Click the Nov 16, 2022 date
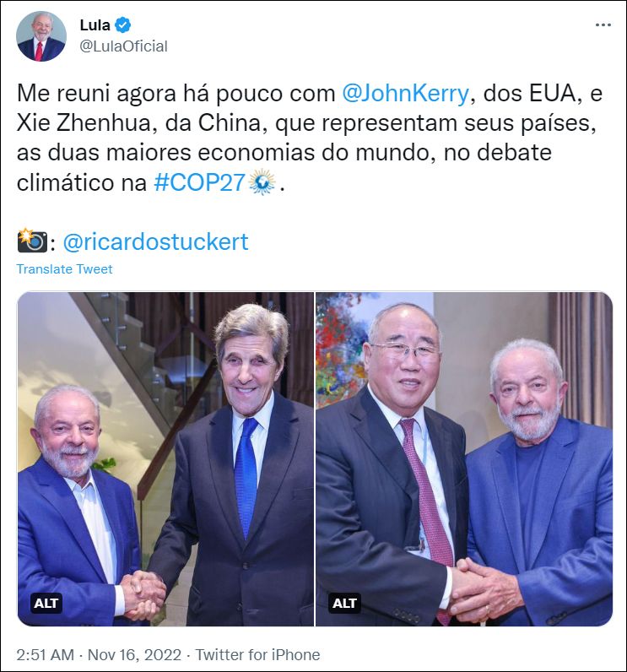Screen dimensions: 627x672 coord(134,655)
